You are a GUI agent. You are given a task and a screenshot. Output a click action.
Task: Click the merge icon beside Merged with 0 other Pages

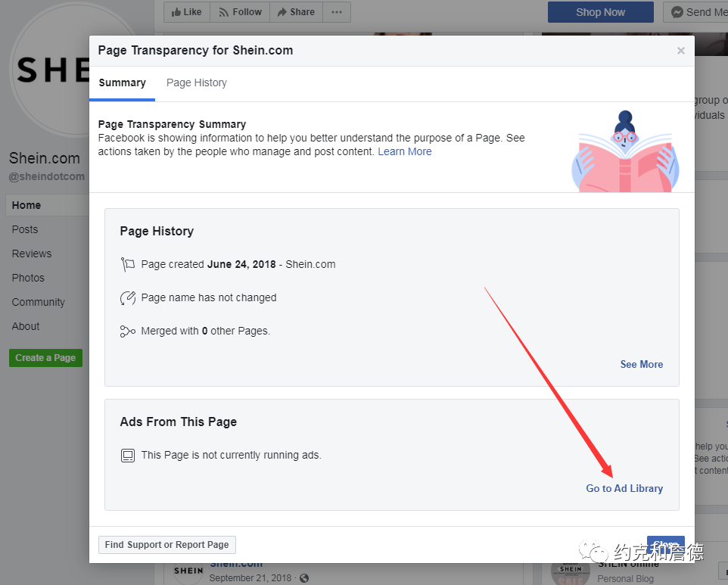[128, 331]
